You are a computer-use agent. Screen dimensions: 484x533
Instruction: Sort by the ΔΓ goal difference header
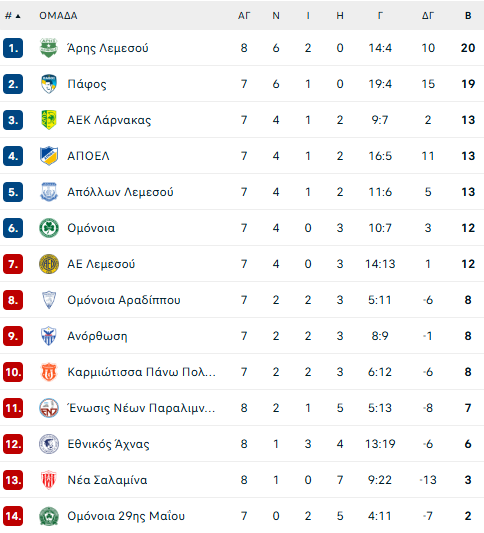428,16
